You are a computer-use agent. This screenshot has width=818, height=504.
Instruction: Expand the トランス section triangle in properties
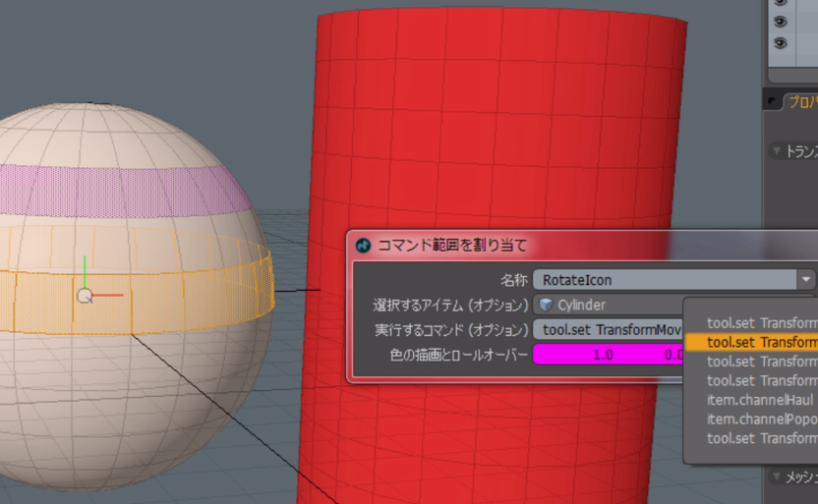click(776, 151)
